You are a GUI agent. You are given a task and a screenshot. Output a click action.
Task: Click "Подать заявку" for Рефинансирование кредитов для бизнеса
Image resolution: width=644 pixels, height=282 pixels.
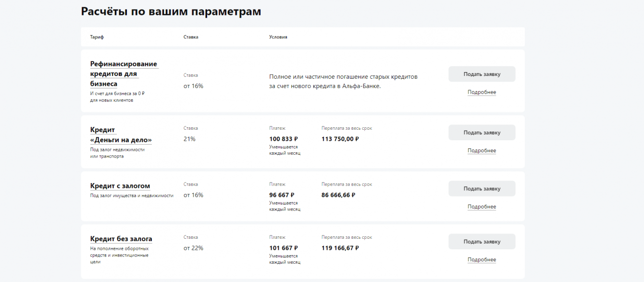(482, 74)
